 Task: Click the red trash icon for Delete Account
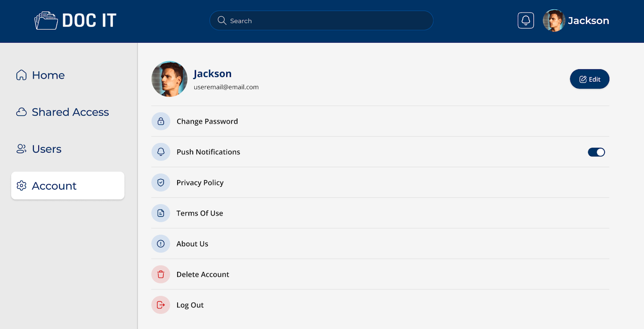coord(161,274)
